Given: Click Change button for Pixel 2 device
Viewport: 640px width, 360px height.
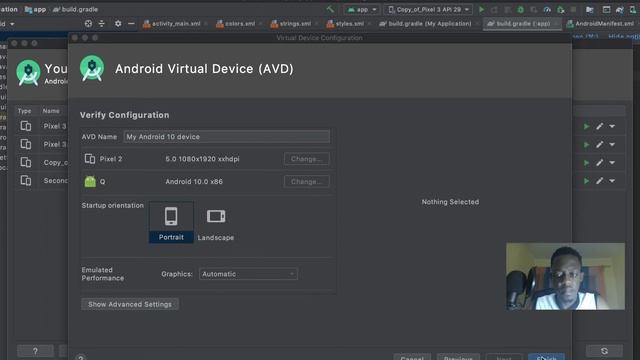Looking at the screenshot, I should coord(307,159).
